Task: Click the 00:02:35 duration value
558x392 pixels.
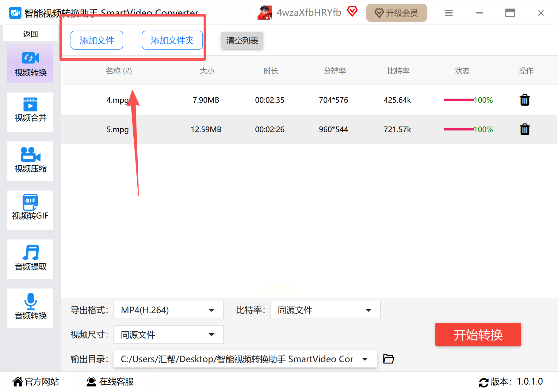Action: (x=270, y=100)
